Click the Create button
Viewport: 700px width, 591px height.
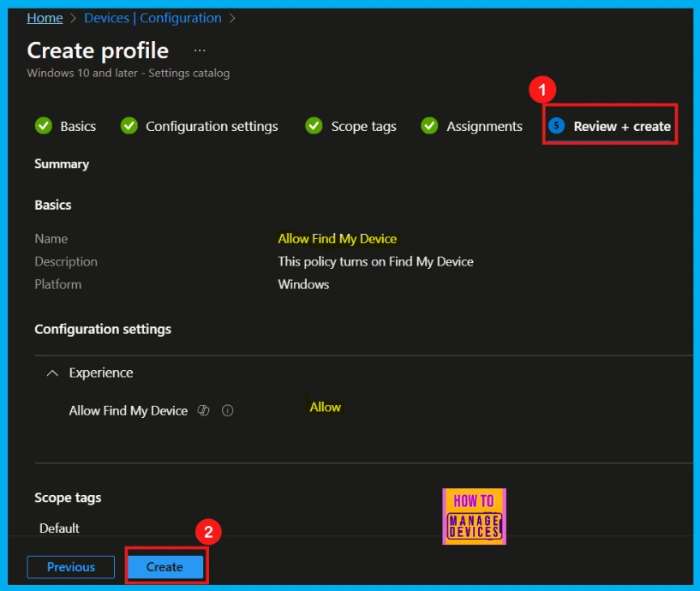165,567
